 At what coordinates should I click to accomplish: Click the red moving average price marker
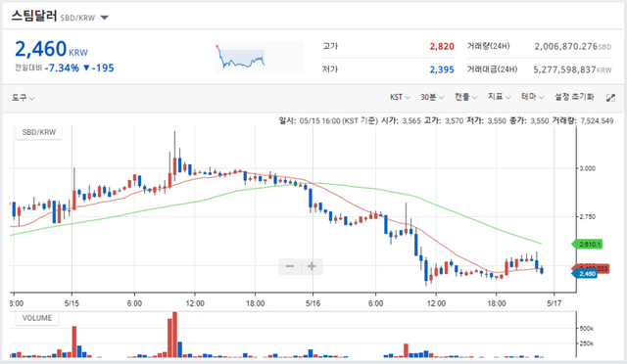click(x=603, y=268)
